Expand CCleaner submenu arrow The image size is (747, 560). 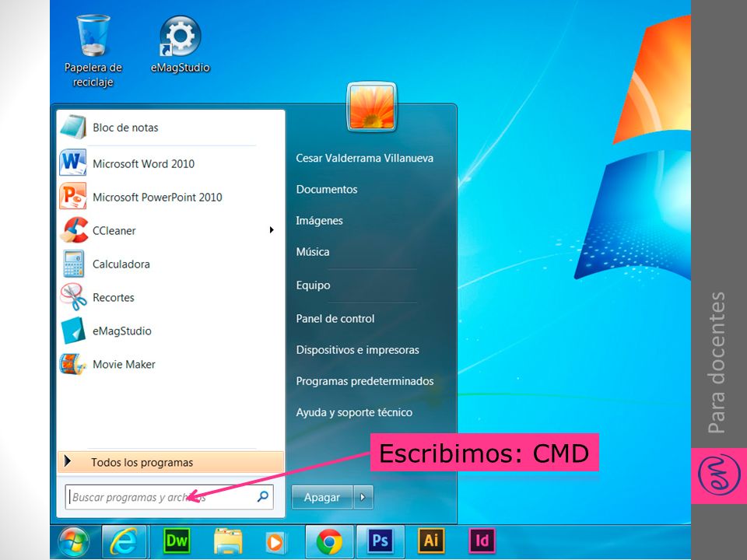point(272,230)
